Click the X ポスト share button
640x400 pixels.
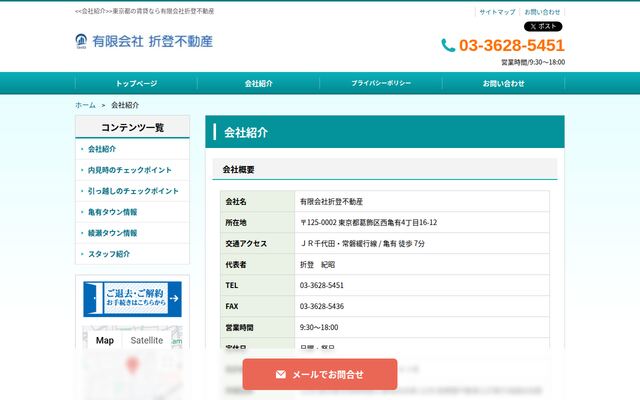click(543, 27)
